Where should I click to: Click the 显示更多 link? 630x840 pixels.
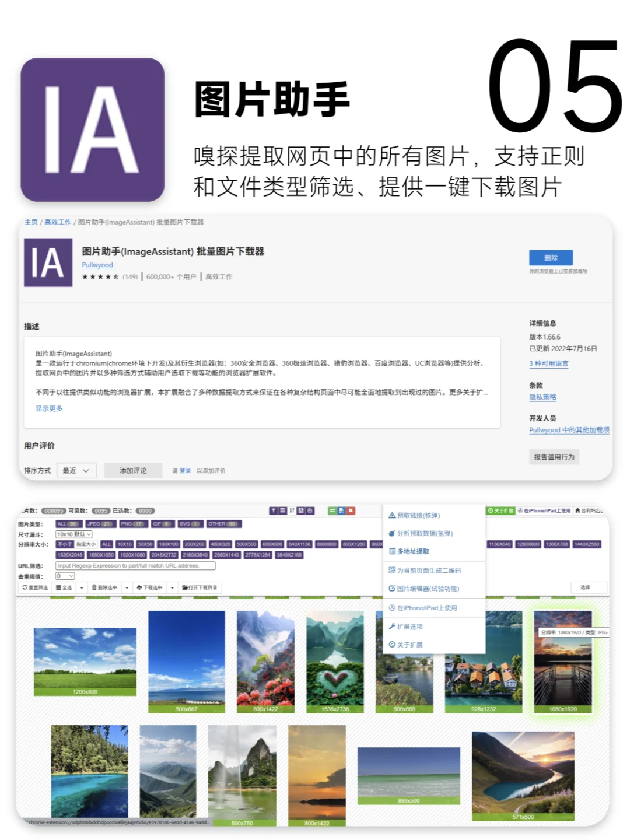pos(49,408)
